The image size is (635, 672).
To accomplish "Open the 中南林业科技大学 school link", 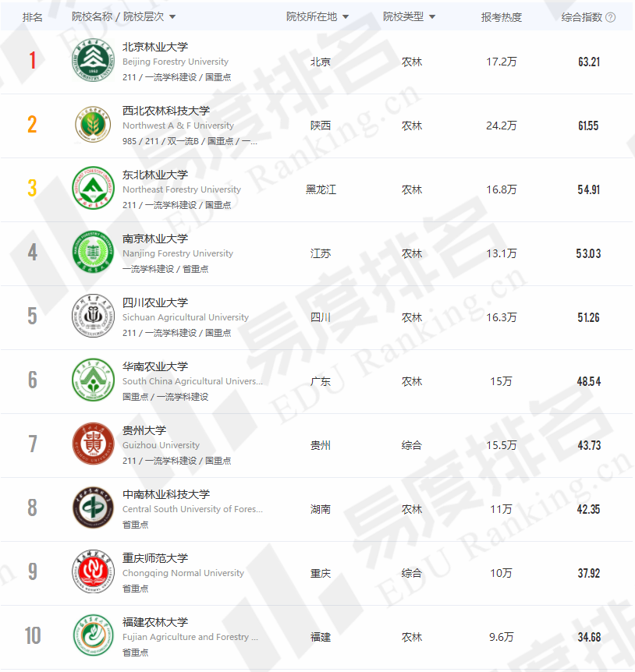I will coord(166,494).
